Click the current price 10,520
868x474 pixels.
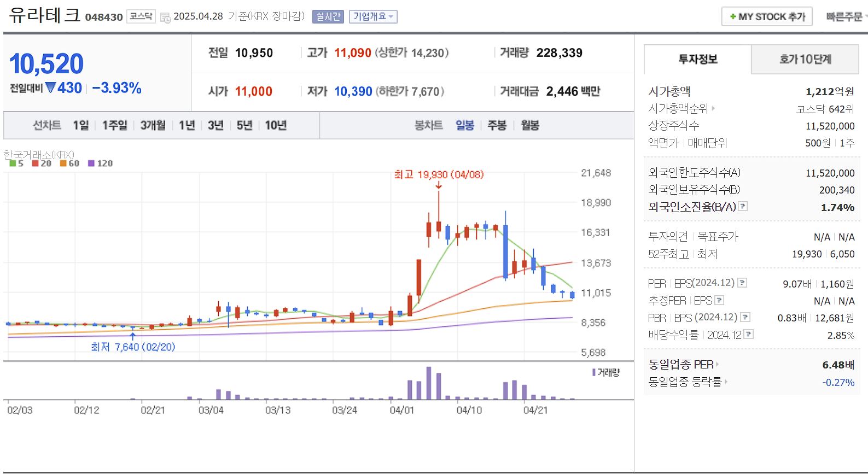point(46,64)
